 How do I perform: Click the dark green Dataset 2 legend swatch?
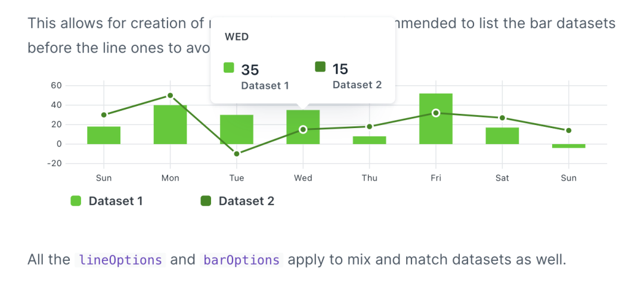[x=205, y=201]
